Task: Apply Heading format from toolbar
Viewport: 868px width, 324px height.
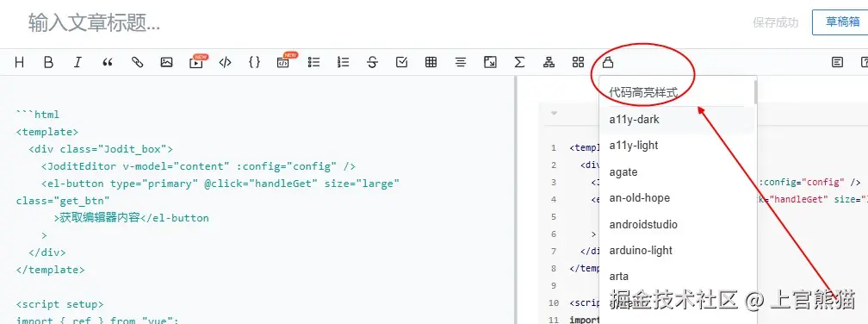Action: coord(19,63)
